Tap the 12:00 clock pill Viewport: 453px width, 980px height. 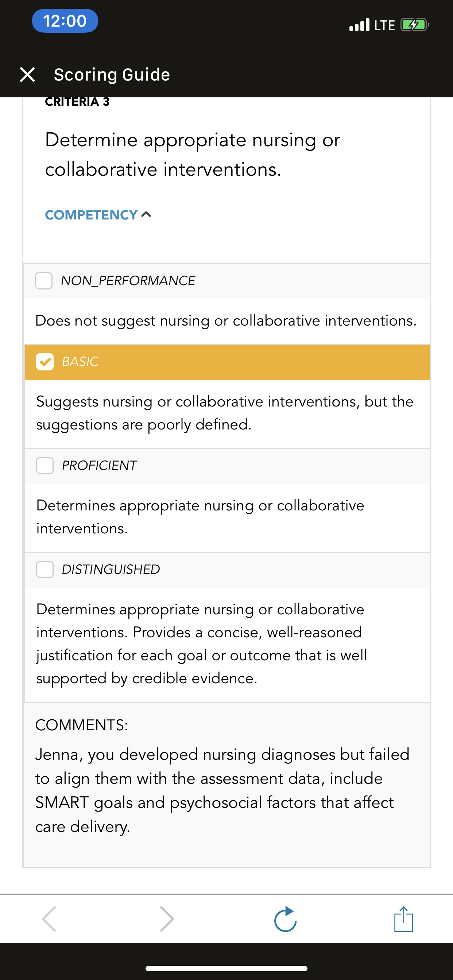tap(65, 21)
